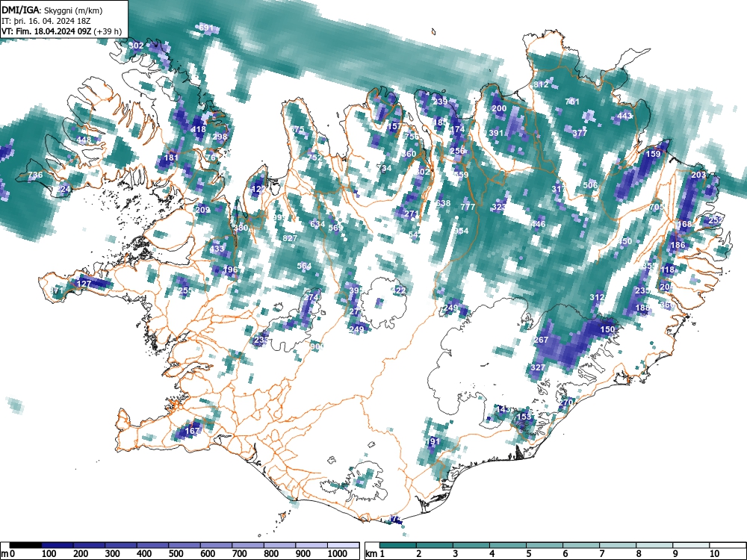This screenshot has height=560, width=747.
Task: Click the 191 visibility value on the map
Action: [x=433, y=441]
